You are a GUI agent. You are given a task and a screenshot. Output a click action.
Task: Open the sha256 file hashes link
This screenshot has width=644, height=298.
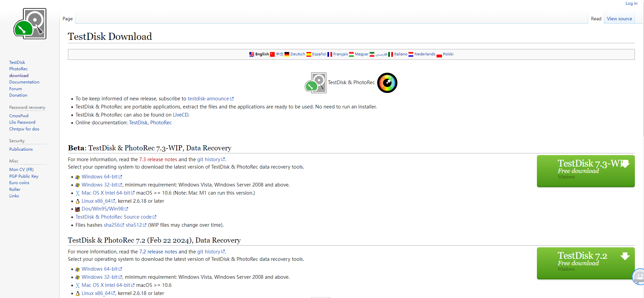coord(112,225)
